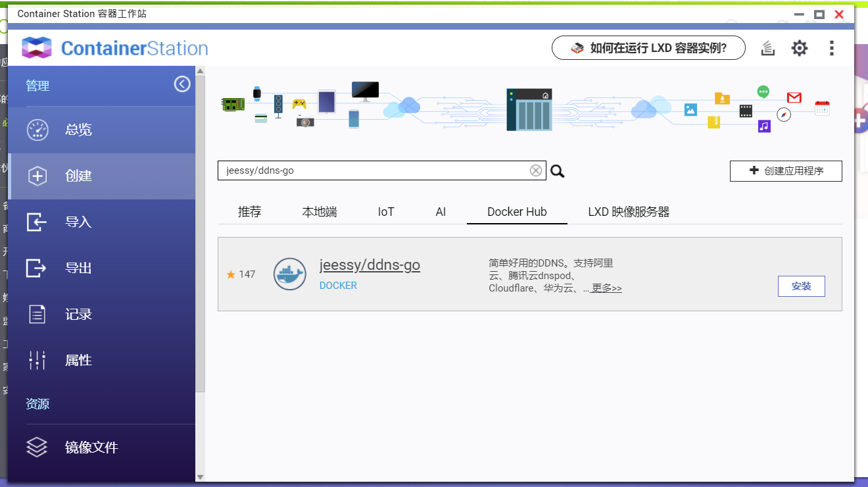
Task: Open the jeessy/ddns-go image link
Action: (370, 265)
